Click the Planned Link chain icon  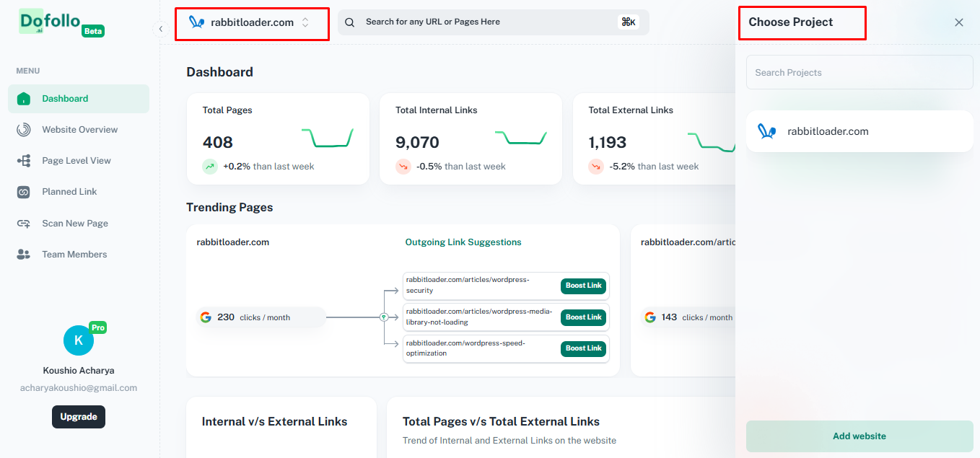click(x=24, y=192)
